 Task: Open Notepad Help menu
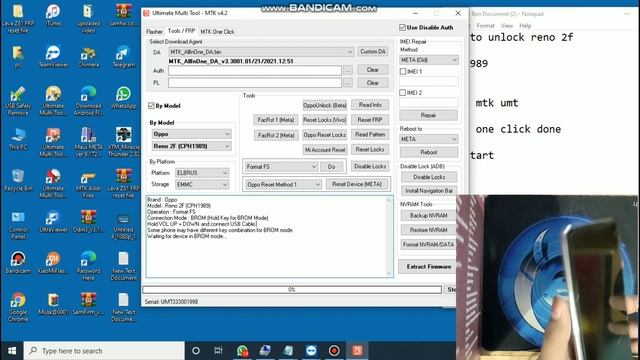(x=525, y=25)
